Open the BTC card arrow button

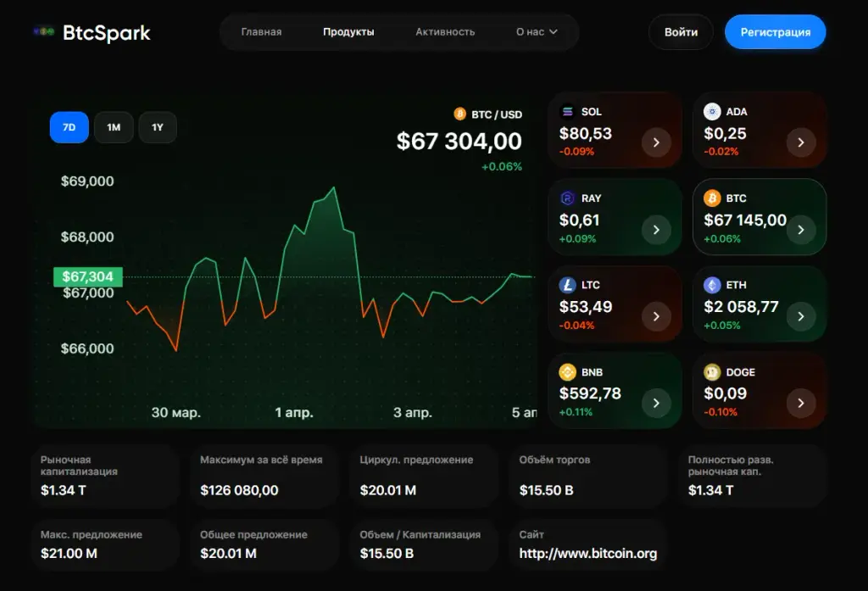(801, 229)
